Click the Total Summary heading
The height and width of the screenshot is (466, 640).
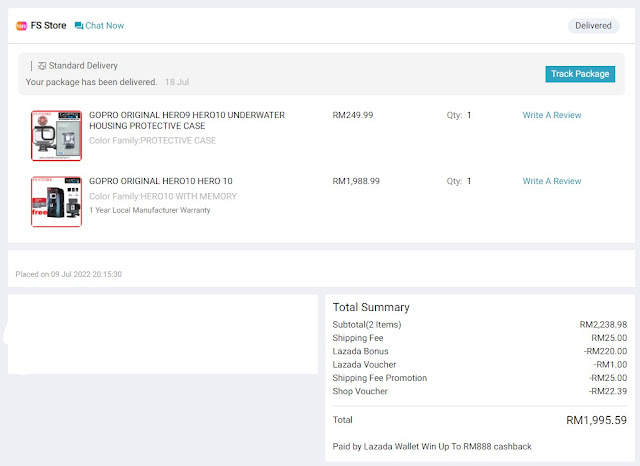(x=371, y=307)
